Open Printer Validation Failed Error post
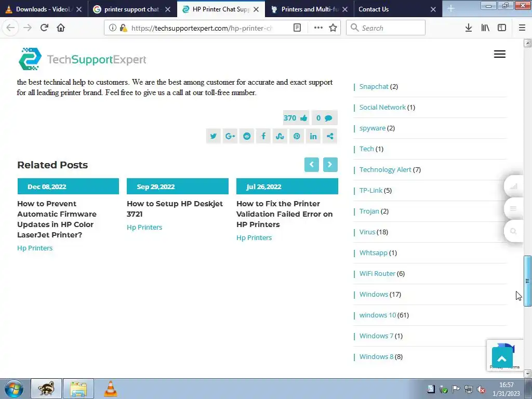Image resolution: width=532 pixels, height=399 pixels. (284, 214)
